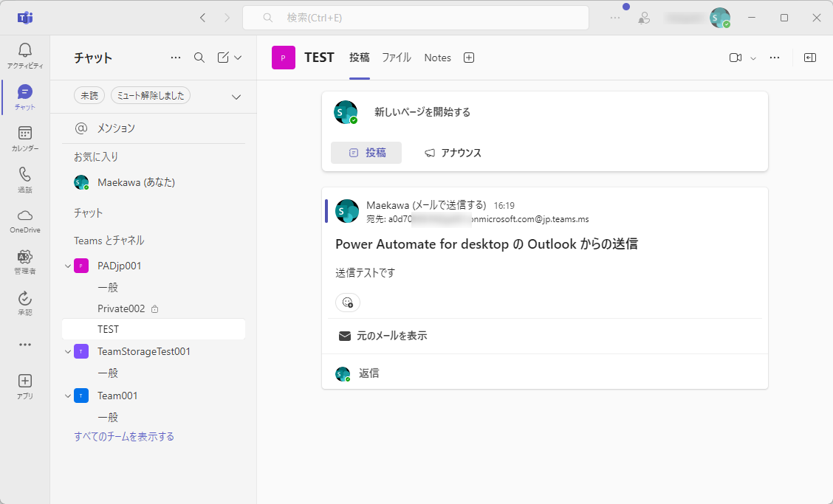
Task: Open the profile avatar menu
Action: pos(720,18)
